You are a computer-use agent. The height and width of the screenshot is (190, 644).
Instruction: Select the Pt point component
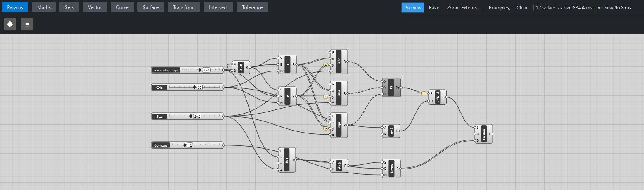click(391, 88)
